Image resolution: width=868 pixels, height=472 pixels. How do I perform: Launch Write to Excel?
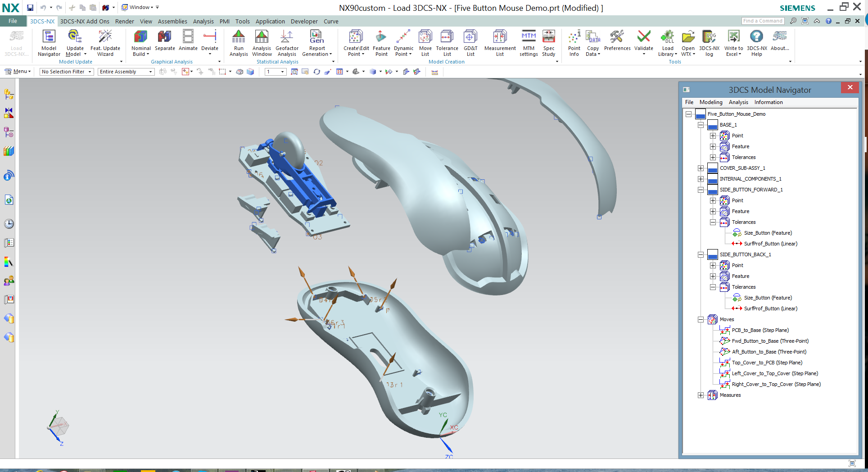click(x=733, y=43)
